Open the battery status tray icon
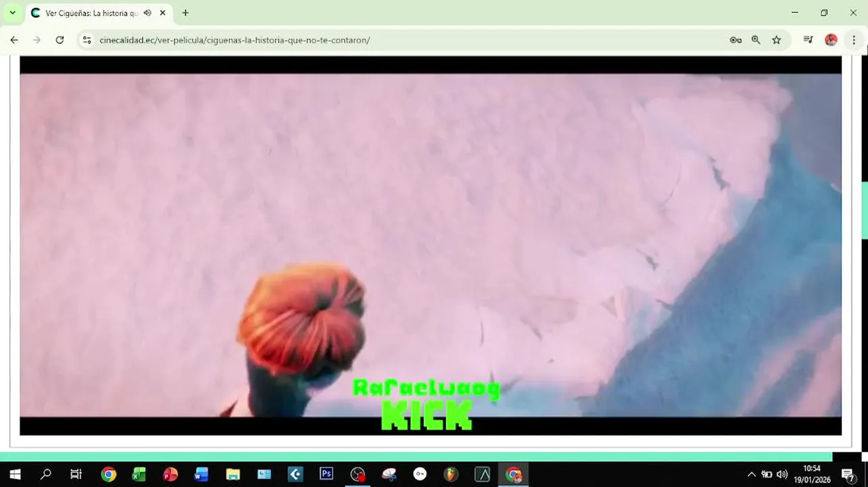The width and height of the screenshot is (868, 487). [767, 474]
